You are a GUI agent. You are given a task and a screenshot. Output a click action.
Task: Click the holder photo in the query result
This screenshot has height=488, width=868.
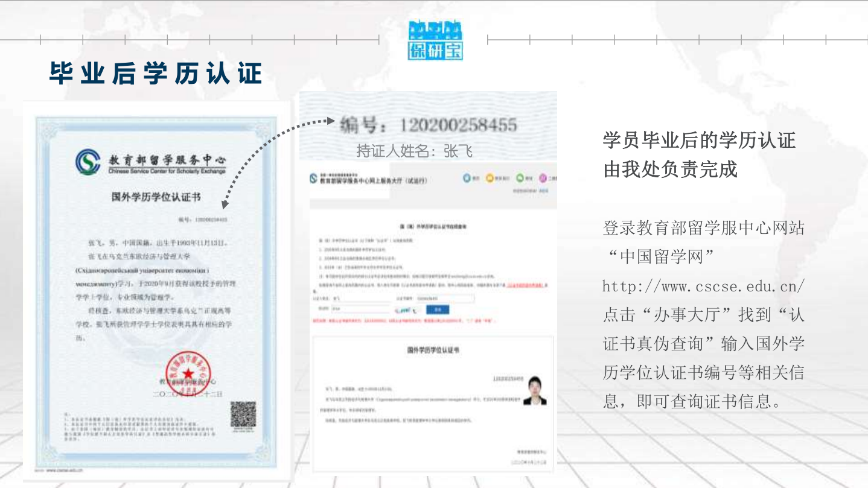[x=534, y=391]
